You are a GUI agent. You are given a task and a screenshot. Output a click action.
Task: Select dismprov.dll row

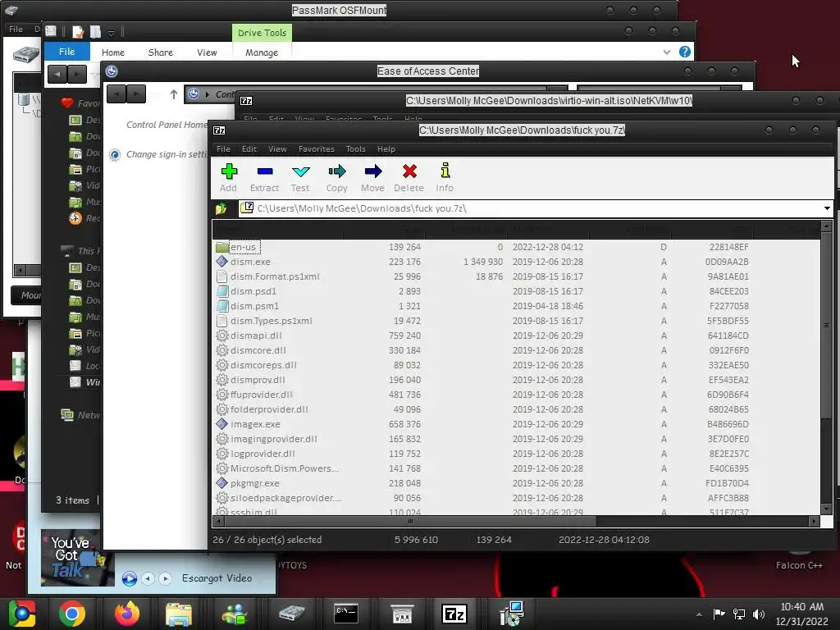516,380
